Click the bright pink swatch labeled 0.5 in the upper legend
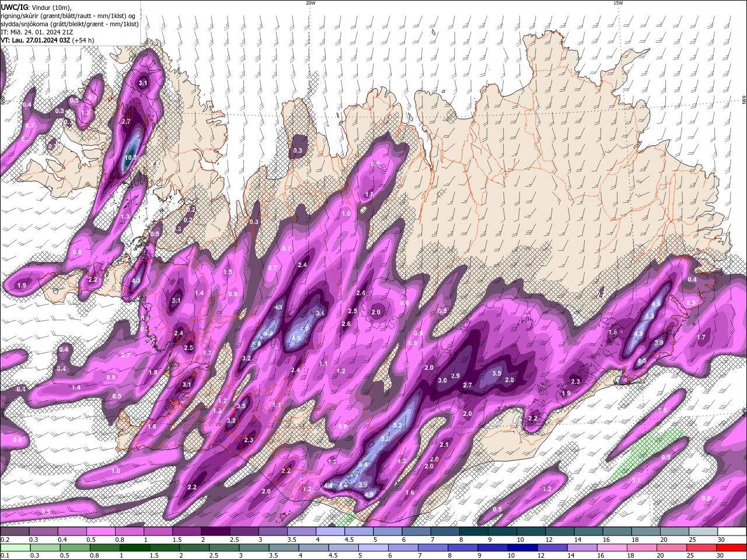The image size is (747, 560). coord(100,531)
